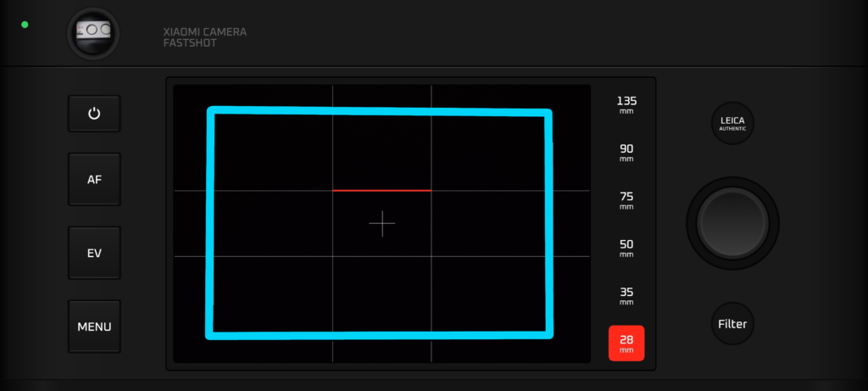Switch to 90 mm focal length

click(x=626, y=152)
